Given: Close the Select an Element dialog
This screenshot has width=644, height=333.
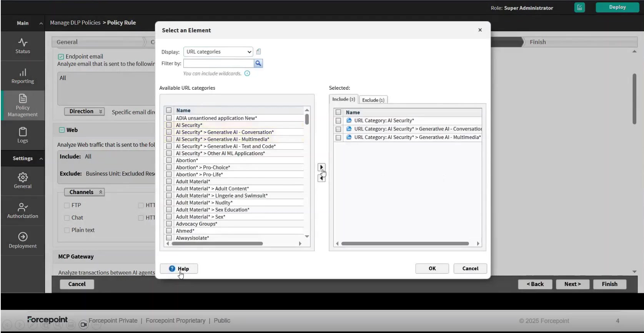Looking at the screenshot, I should coord(480,30).
